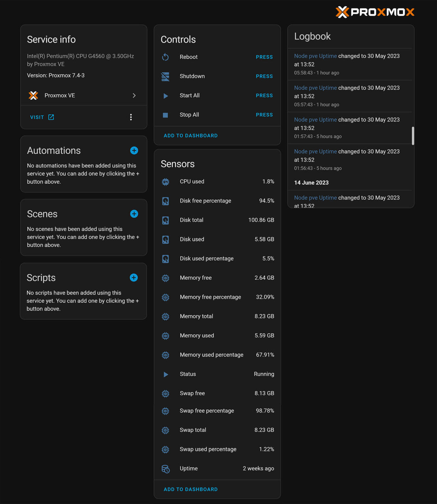
Task: Open the Memory used percentage sensor row
Action: [x=217, y=355]
